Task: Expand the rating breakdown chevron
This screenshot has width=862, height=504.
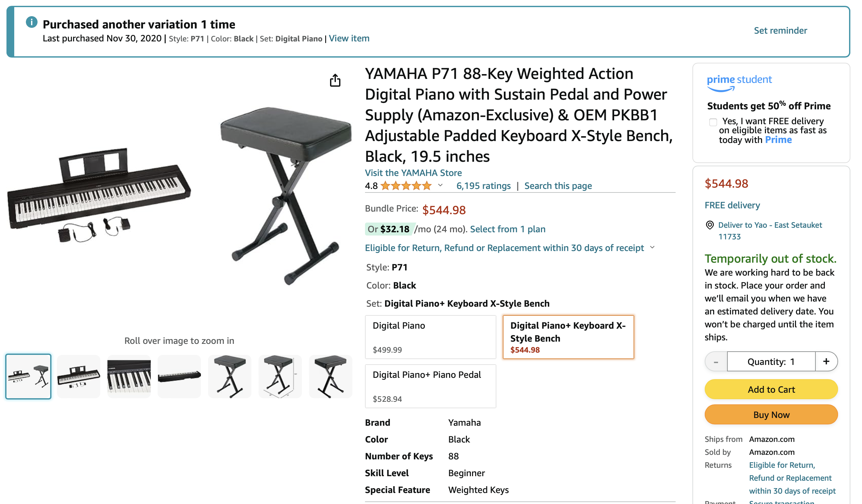Action: pyautogui.click(x=440, y=185)
